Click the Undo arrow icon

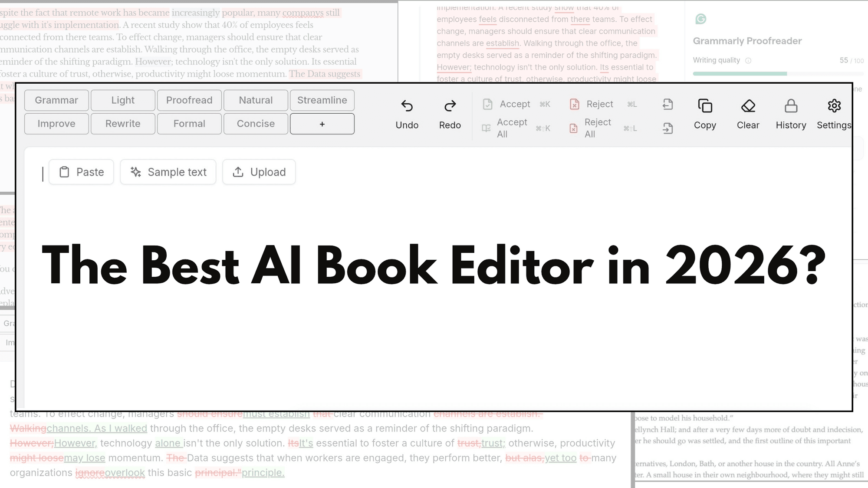point(407,106)
